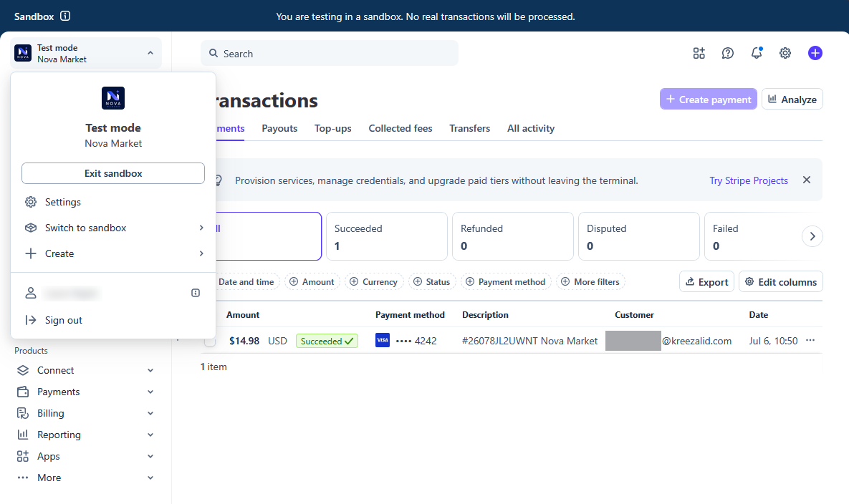849x504 pixels.
Task: Sign out from the account menu
Action: pos(113,320)
